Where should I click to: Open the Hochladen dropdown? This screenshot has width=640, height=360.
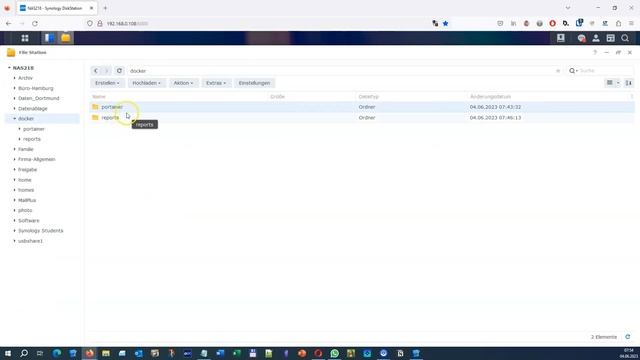(147, 83)
